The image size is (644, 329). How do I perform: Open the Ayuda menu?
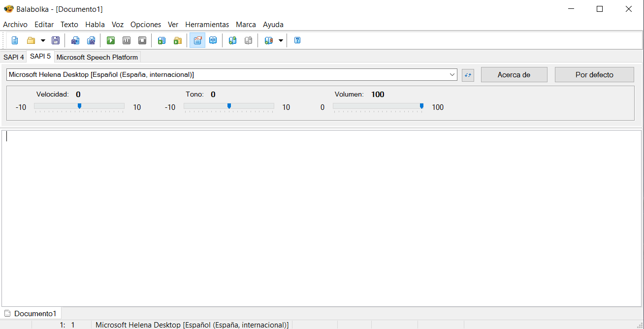[273, 25]
